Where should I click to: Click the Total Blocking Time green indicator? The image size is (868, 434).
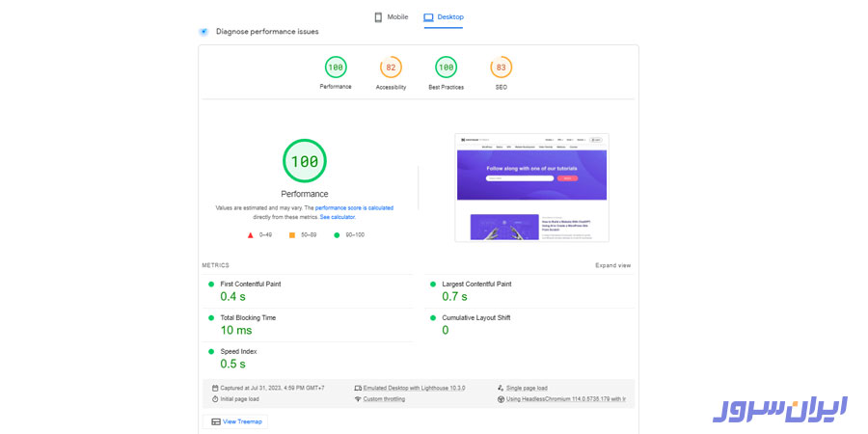[211, 317]
